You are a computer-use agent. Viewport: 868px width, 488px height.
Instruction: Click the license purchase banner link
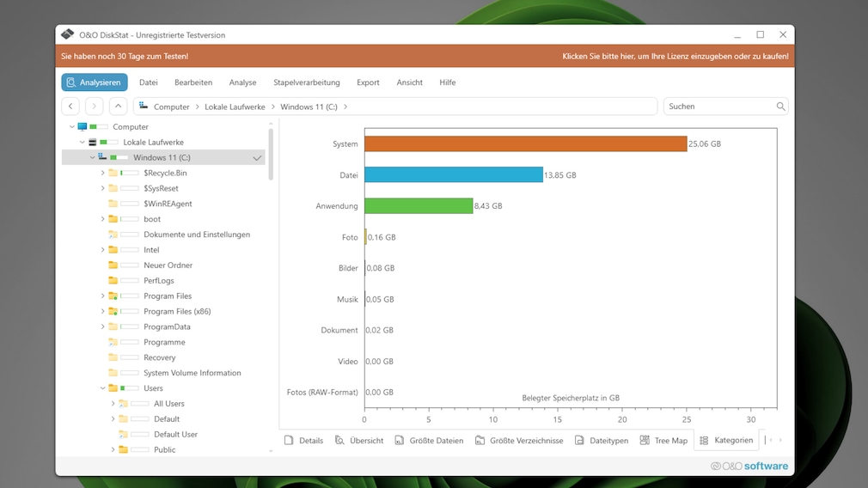[675, 57]
